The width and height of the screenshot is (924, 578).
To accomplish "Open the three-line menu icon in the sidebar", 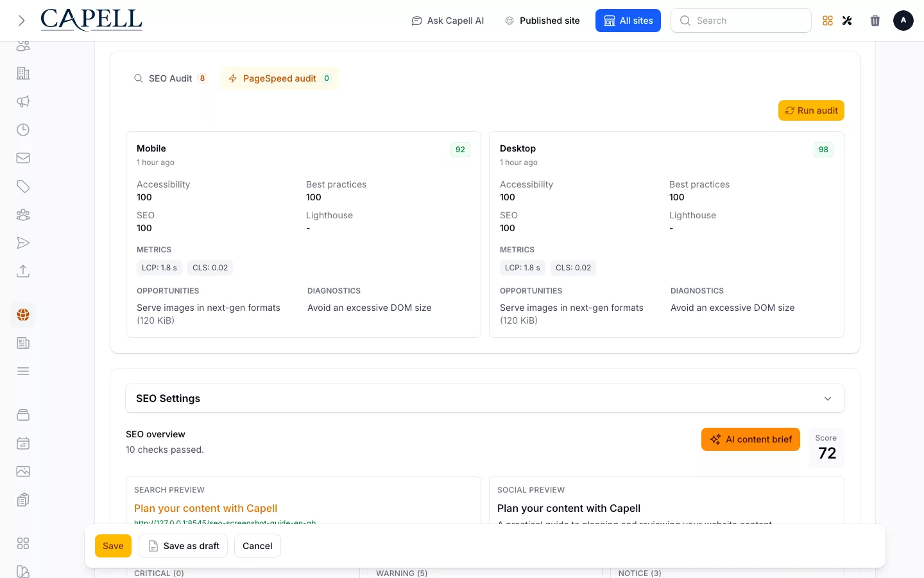I will (x=23, y=371).
